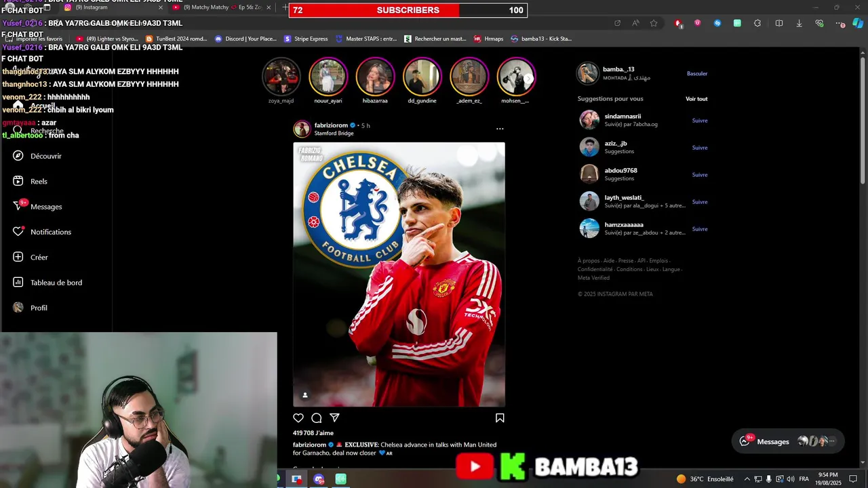Open Tableau de bord
This screenshot has width=868, height=488.
[47, 282]
